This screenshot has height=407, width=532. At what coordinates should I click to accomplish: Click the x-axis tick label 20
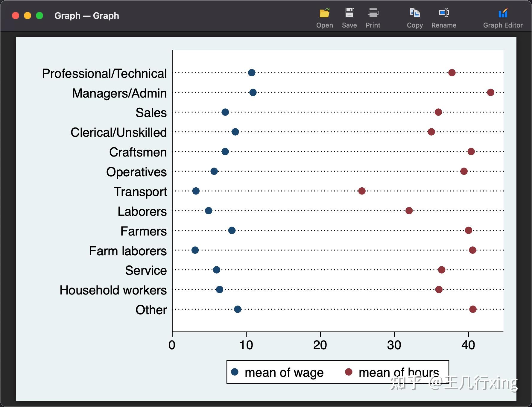[x=320, y=345]
